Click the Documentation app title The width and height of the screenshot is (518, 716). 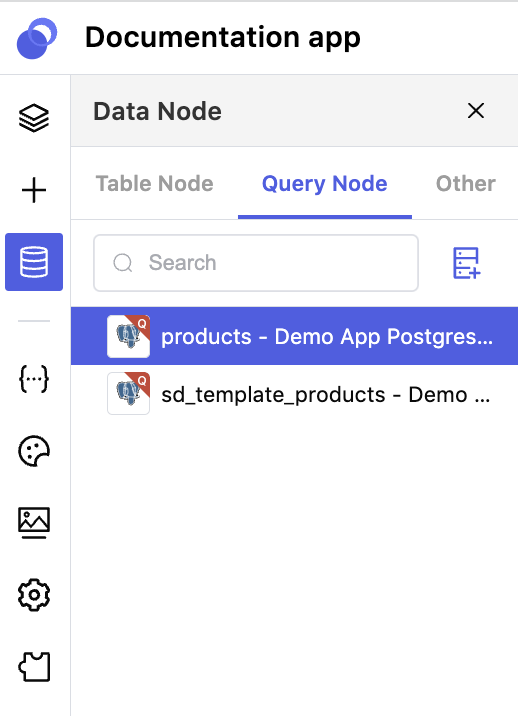pyautogui.click(x=223, y=38)
